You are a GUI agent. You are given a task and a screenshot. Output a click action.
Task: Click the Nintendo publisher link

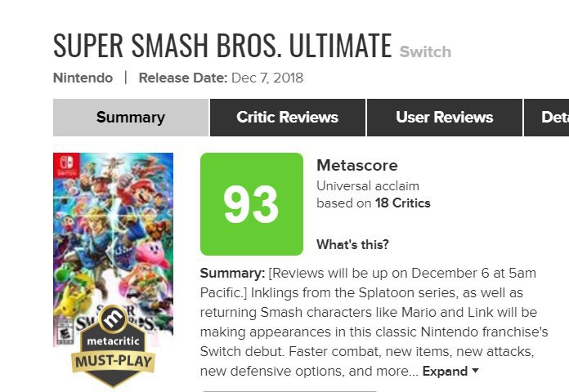click(83, 78)
